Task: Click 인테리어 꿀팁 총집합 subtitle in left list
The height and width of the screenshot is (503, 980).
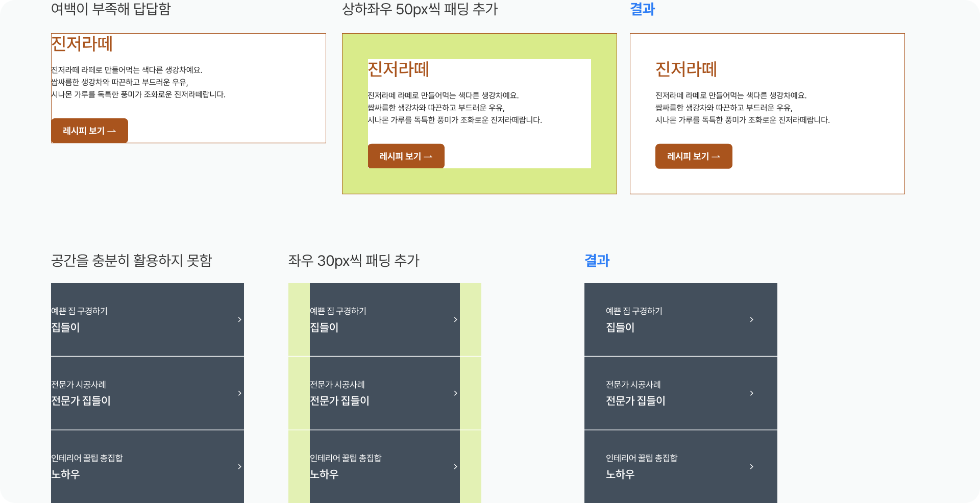Action: coord(87,458)
